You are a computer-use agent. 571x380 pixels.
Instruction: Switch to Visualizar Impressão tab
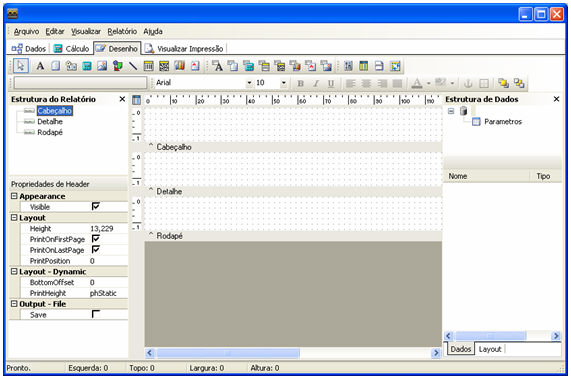click(x=184, y=48)
